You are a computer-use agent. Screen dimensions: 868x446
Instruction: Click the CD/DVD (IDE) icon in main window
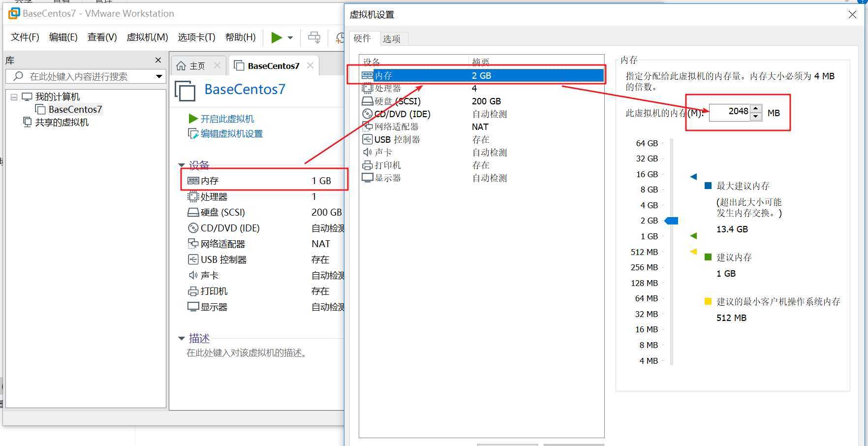click(x=193, y=228)
